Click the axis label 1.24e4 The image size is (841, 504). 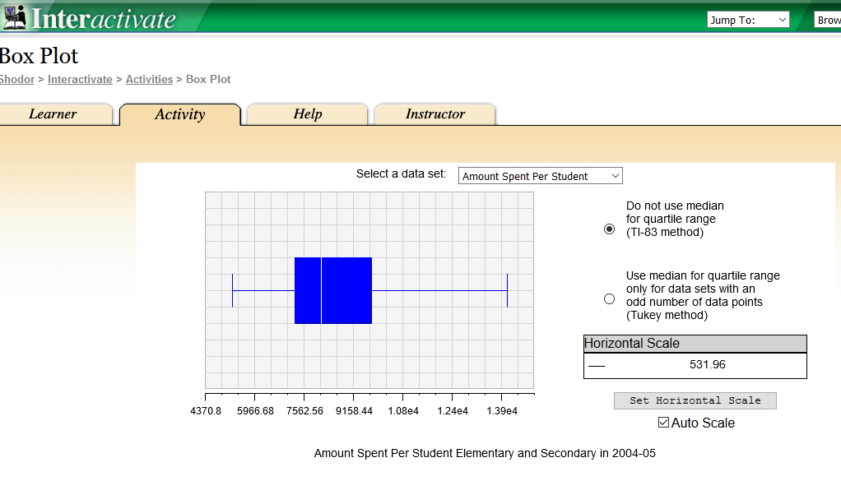point(453,411)
